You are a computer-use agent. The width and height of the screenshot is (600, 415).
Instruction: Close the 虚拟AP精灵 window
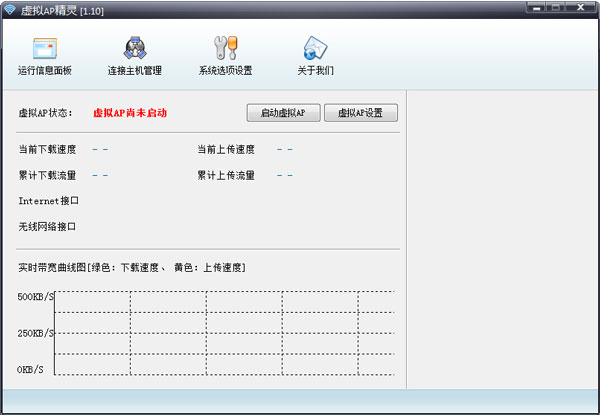(580, 7)
